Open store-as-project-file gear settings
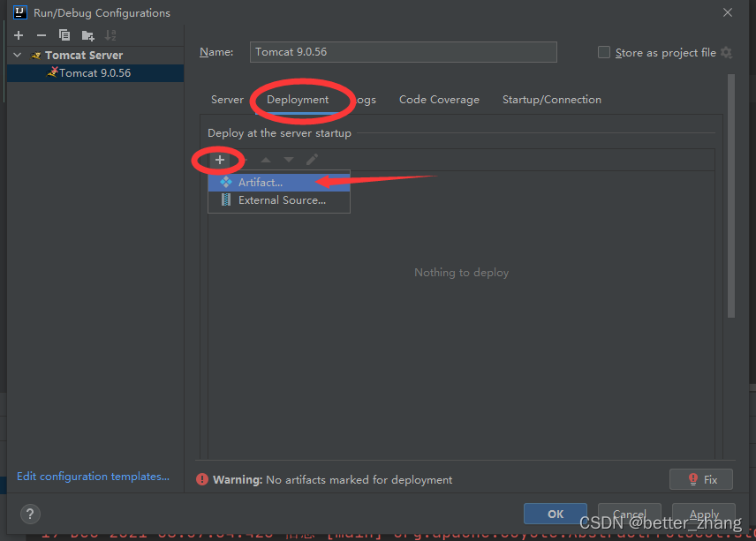 click(726, 52)
